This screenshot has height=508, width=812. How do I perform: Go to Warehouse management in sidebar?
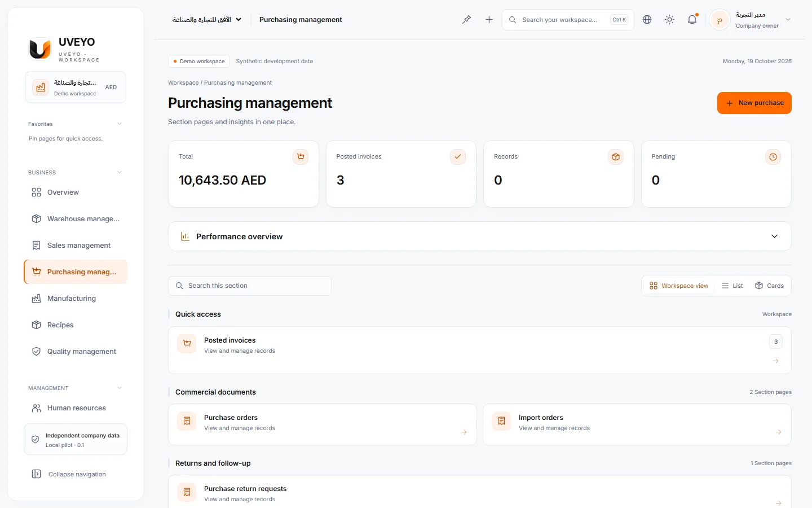tap(76, 219)
